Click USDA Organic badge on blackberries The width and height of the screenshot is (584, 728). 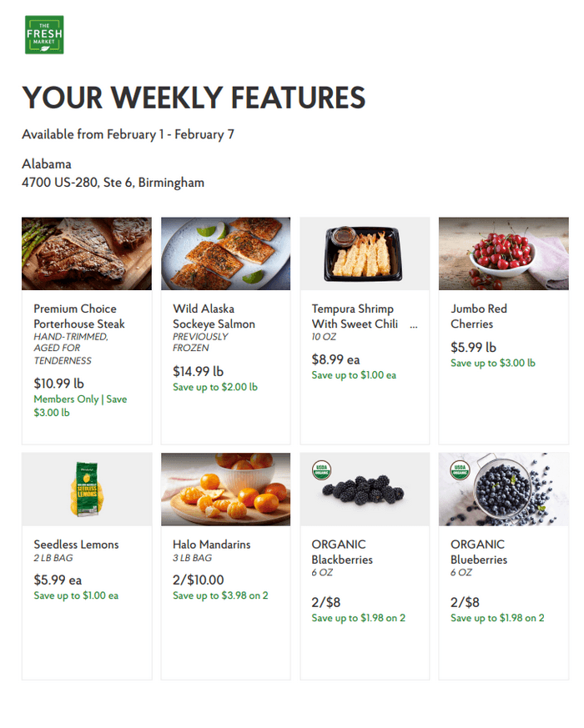321,469
